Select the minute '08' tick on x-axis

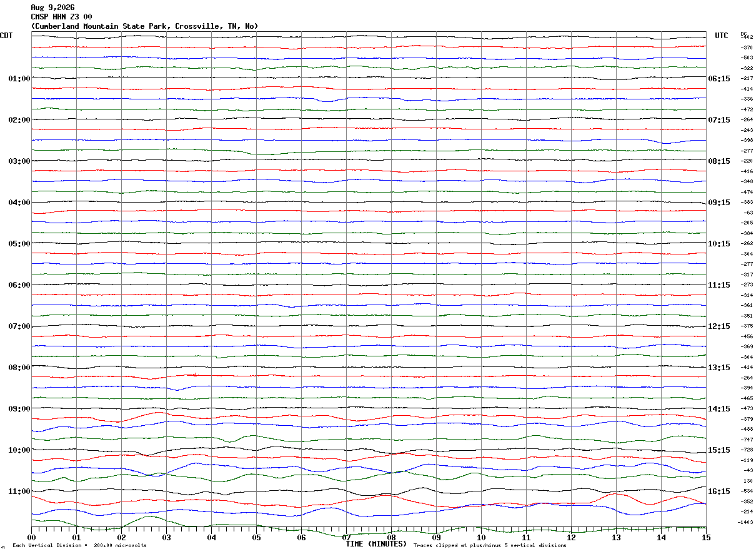391,537
